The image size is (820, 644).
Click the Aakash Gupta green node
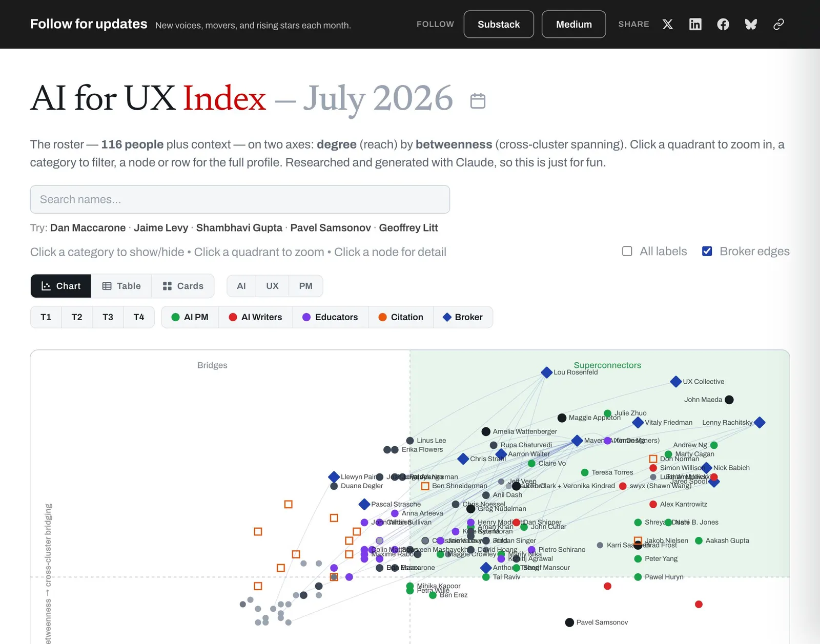[699, 541]
